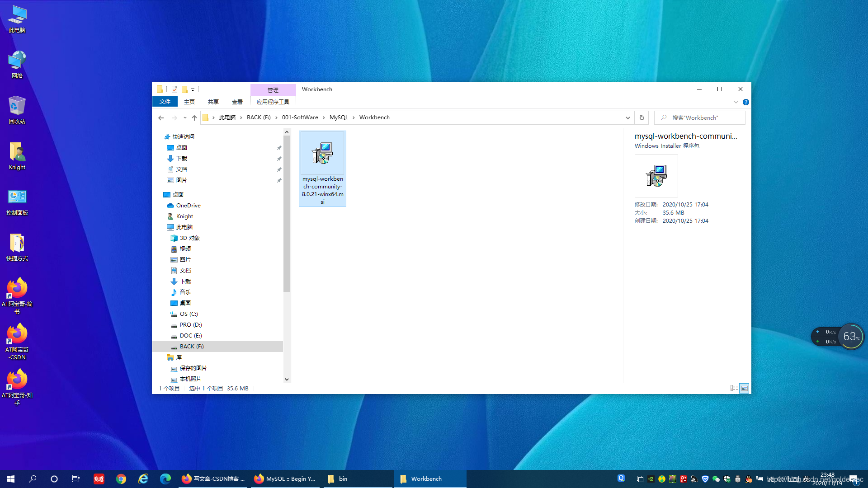Select OneDrive in navigation pane
The width and height of the screenshot is (868, 488).
pyautogui.click(x=188, y=206)
